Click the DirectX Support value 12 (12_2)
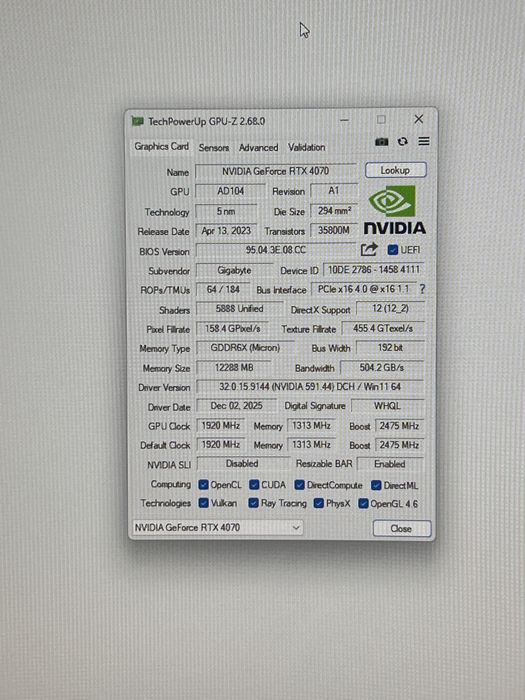Viewport: 525px width, 700px height. tap(390, 308)
